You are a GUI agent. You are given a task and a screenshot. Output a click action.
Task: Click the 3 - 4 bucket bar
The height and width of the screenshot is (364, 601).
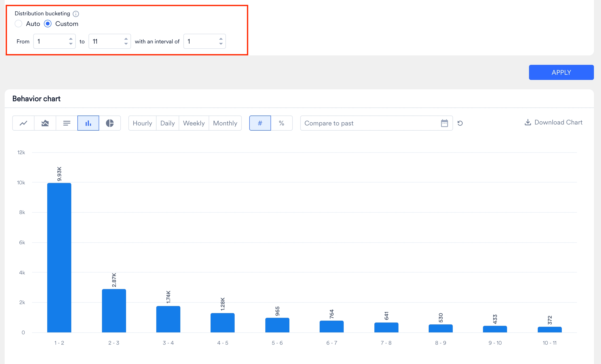tap(168, 319)
